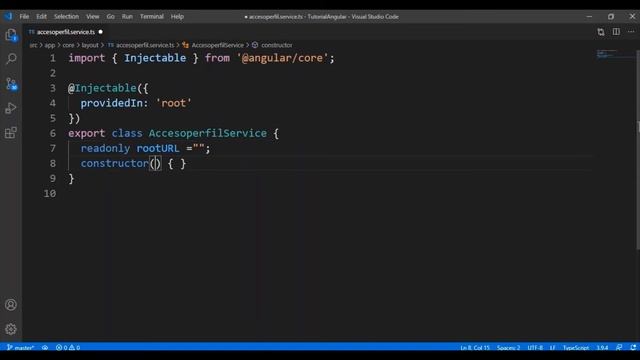Screen dimensions: 640x360
Task: Click line number 1 in gutter
Action: click(x=53, y=58)
